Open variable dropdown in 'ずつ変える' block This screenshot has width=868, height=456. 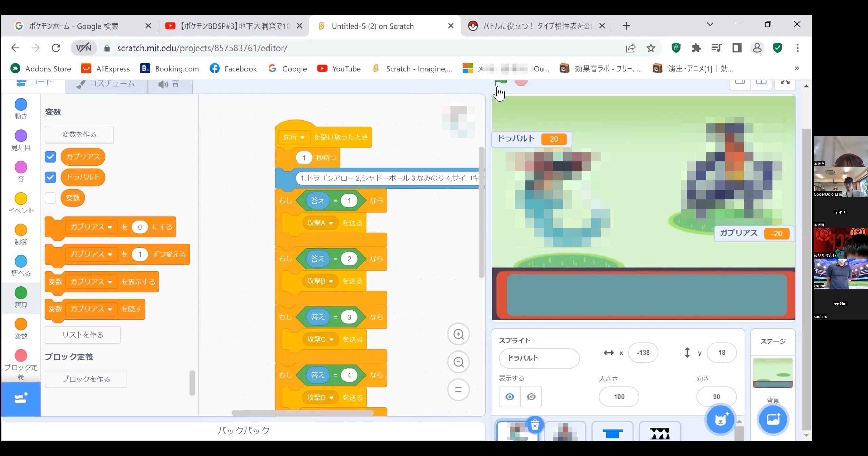tap(91, 254)
